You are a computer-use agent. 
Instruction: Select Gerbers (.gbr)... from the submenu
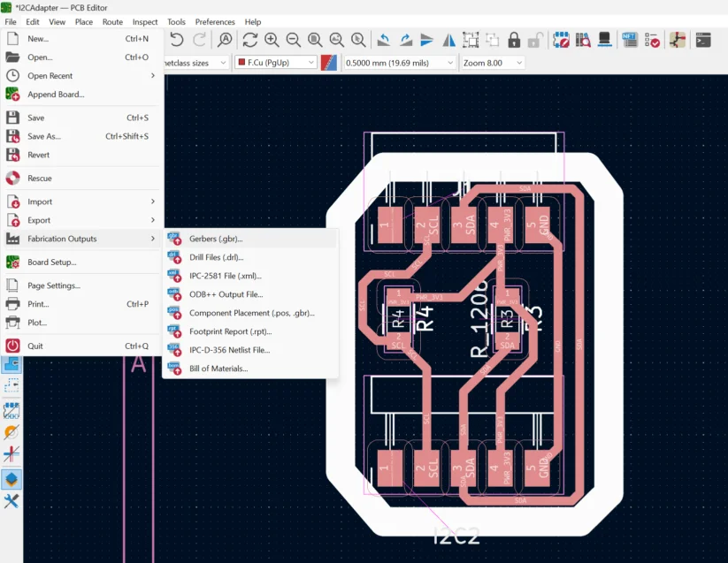[x=215, y=239]
